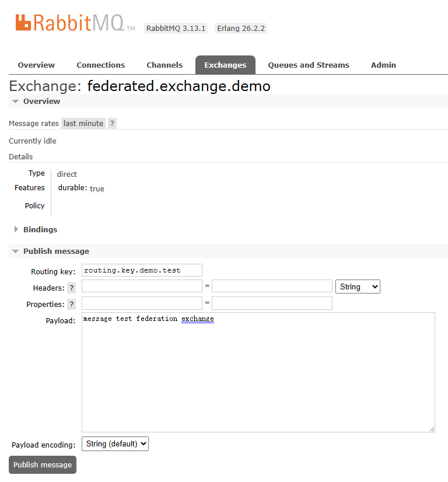
Task: Open the Headers help question mark
Action: (72, 288)
